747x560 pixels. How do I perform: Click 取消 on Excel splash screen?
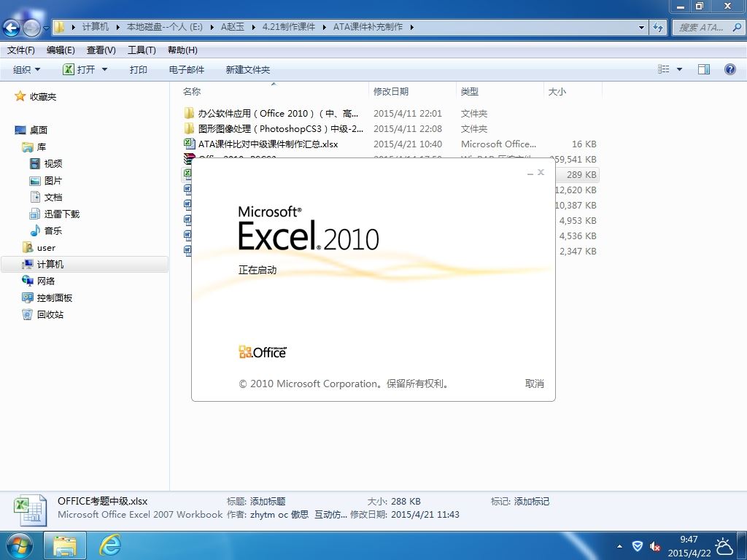pos(534,384)
